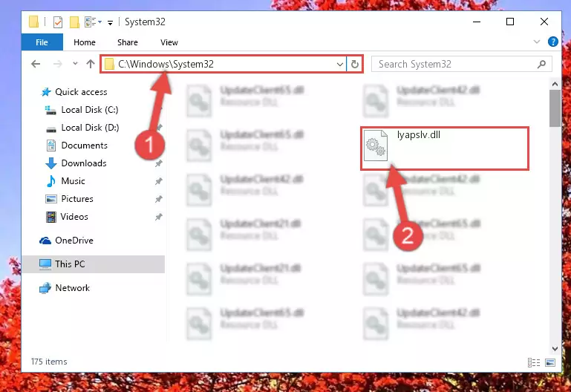The image size is (571, 392).
Task: Open the recent locations dropdown arrow
Action: pyautogui.click(x=75, y=64)
